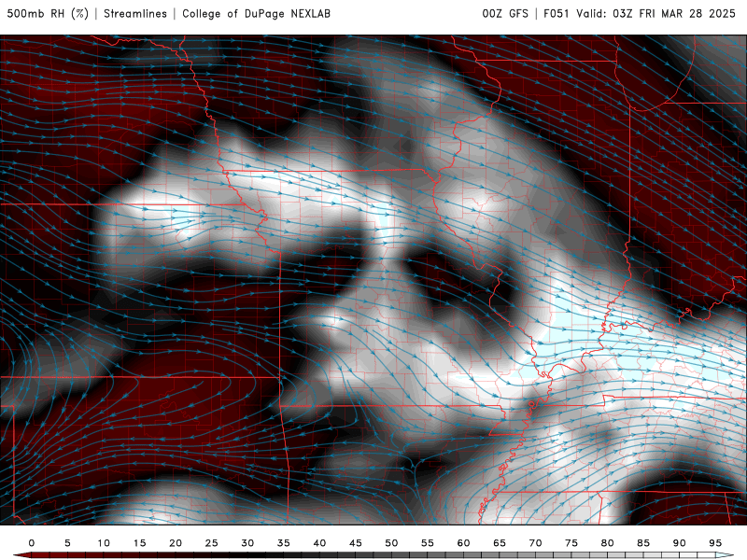Viewport: 747px width, 560px height.
Task: Click the '500mb RH (%)' title text
Action: 48,13
